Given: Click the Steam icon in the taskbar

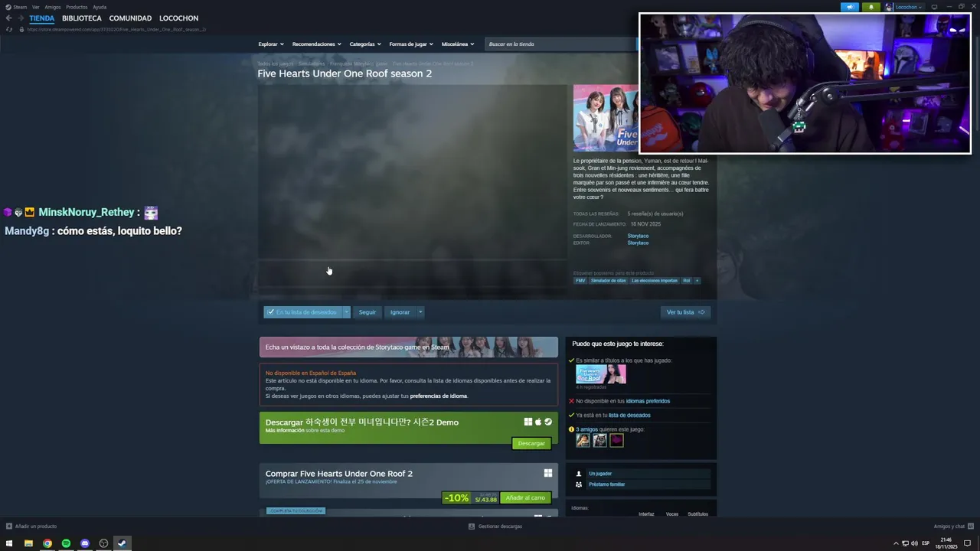Looking at the screenshot, I should 122,543.
